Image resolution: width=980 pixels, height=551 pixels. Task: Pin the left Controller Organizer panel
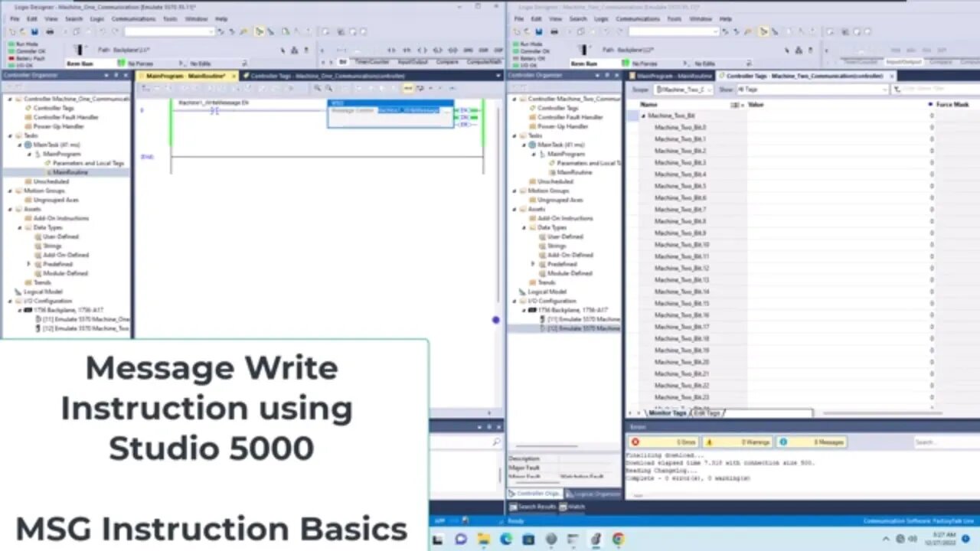(x=116, y=76)
